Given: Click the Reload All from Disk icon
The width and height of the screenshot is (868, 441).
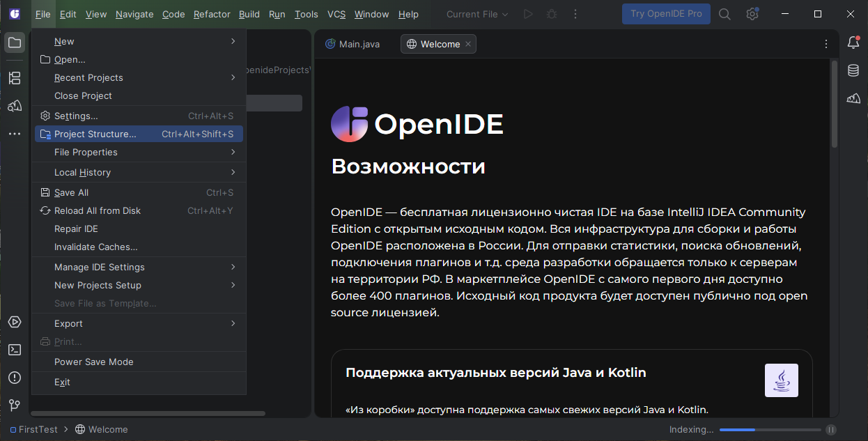Looking at the screenshot, I should 45,210.
